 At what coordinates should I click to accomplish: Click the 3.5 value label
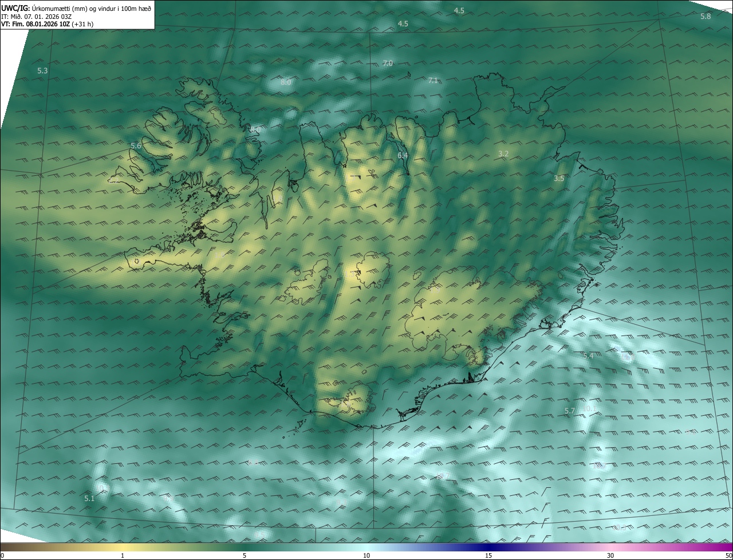(x=559, y=179)
